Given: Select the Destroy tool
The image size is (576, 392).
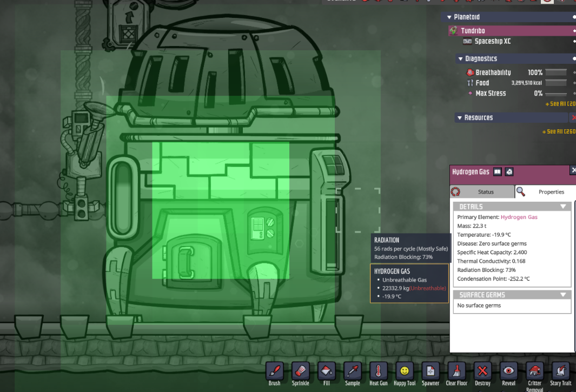Looking at the screenshot, I should (x=482, y=371).
